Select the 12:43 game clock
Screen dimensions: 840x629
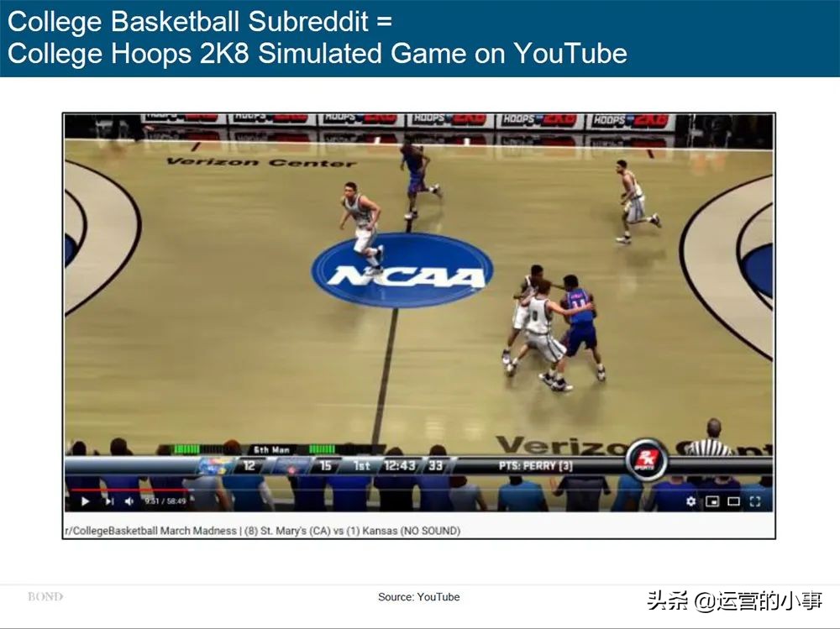click(x=400, y=465)
